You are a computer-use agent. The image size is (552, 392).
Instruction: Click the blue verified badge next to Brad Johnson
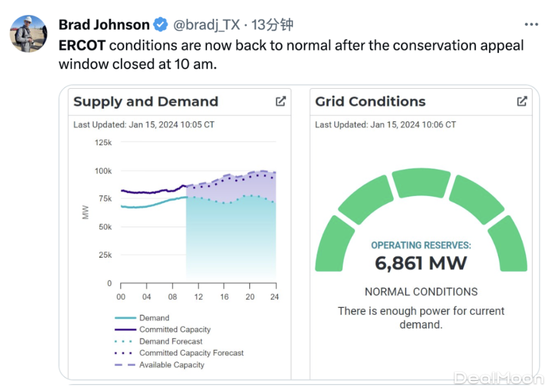tap(160, 25)
